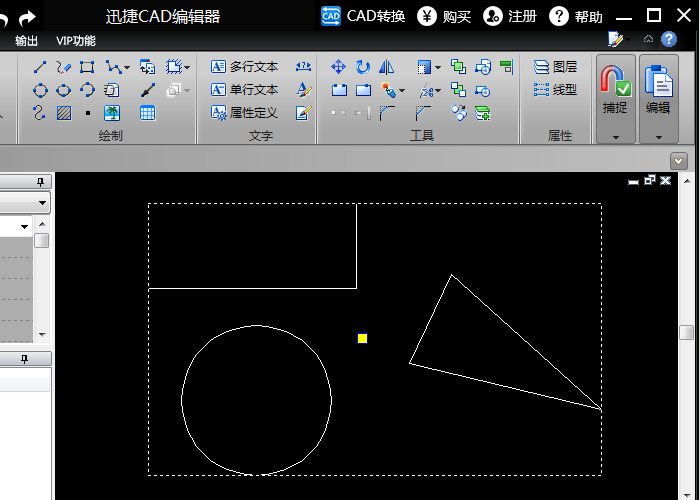The width and height of the screenshot is (700, 500).
Task: Select the Mirror tool
Action: (386, 67)
